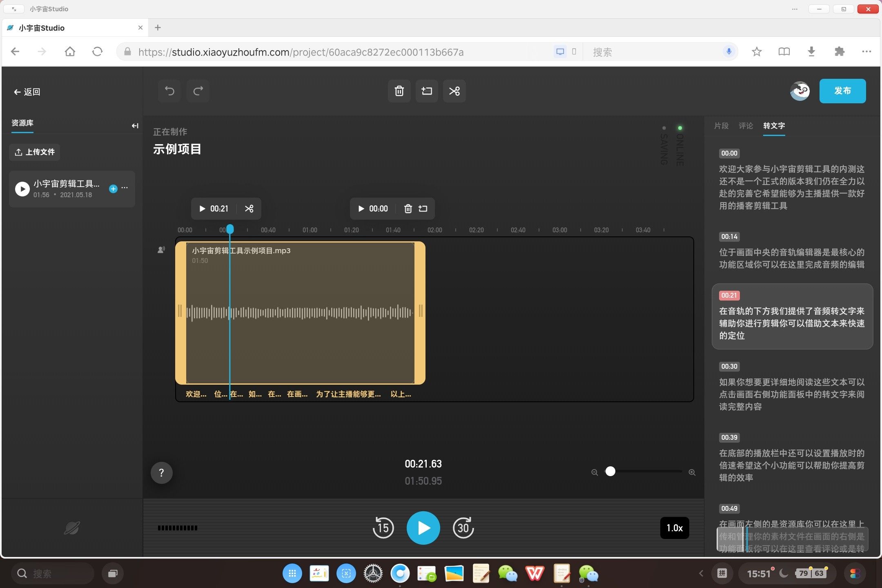Click the 上传文件 upload button
This screenshot has width=882, height=588.
[x=35, y=152]
